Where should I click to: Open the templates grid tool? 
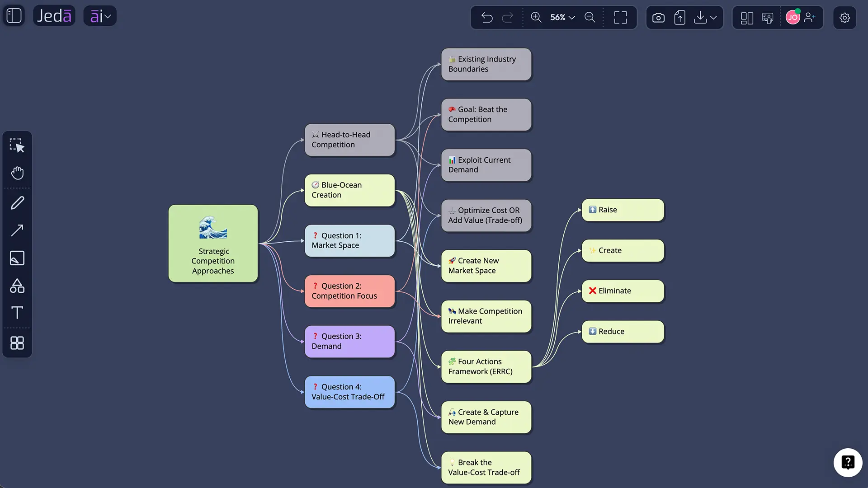click(x=17, y=343)
